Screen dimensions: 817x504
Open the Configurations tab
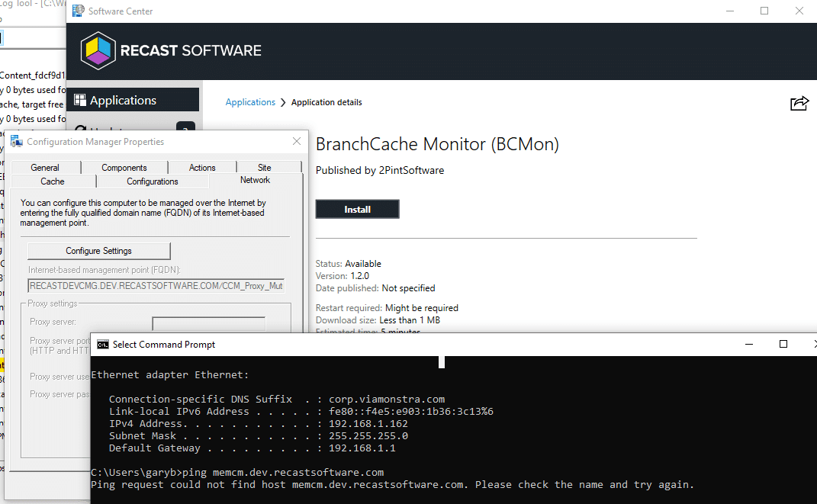[x=153, y=181]
